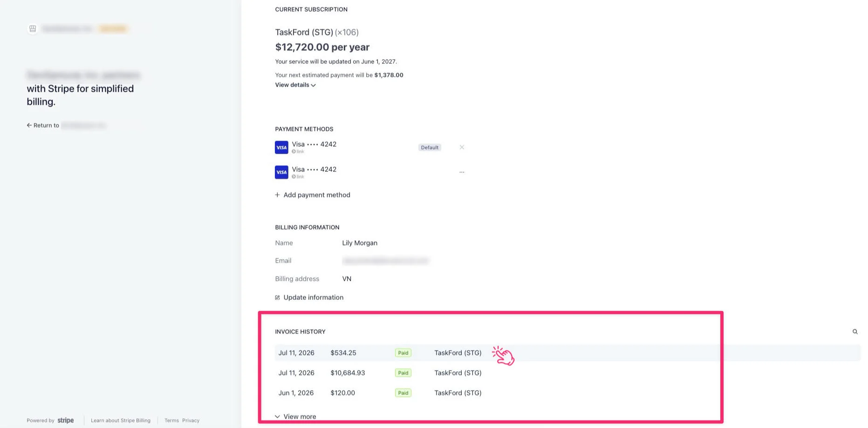Follow the Return to merchant link
The width and height of the screenshot is (868, 428).
[66, 125]
